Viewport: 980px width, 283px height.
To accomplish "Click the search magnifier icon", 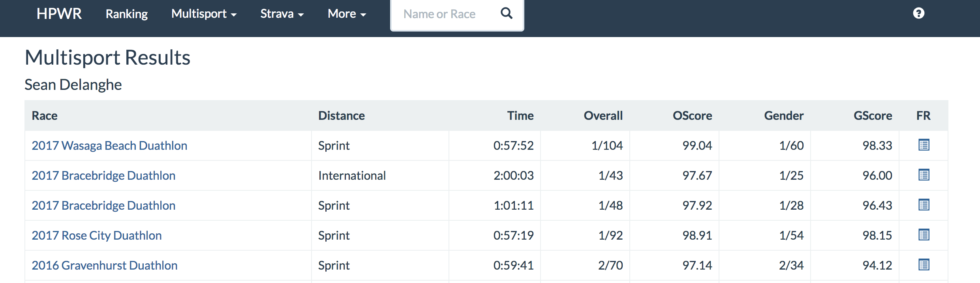I will pos(507,14).
